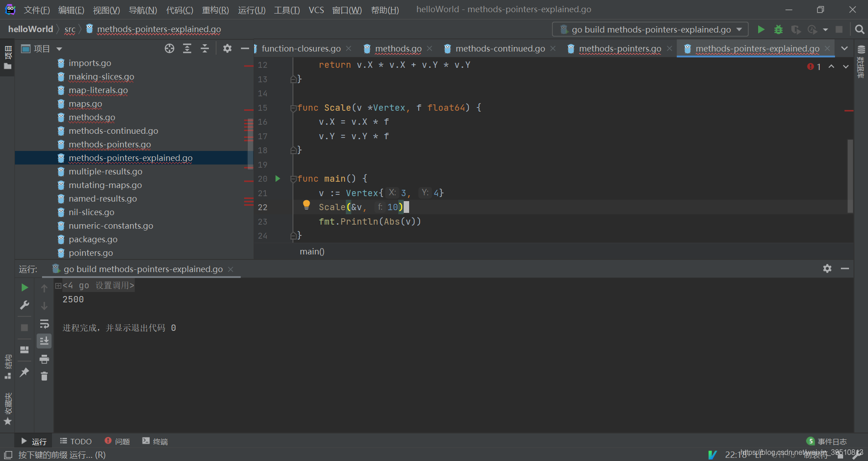Viewport: 868px width, 461px height.
Task: Show hidden editor tabs chevron
Action: pos(844,48)
